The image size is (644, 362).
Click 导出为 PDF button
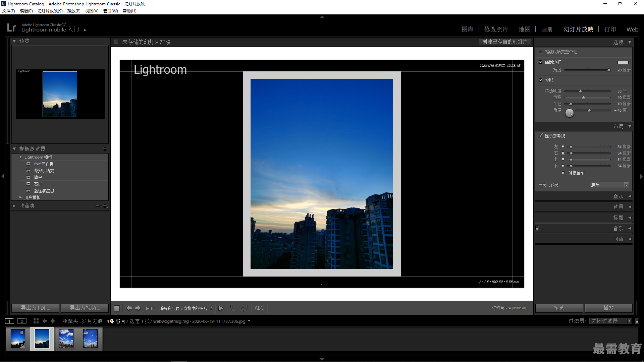(x=35, y=308)
